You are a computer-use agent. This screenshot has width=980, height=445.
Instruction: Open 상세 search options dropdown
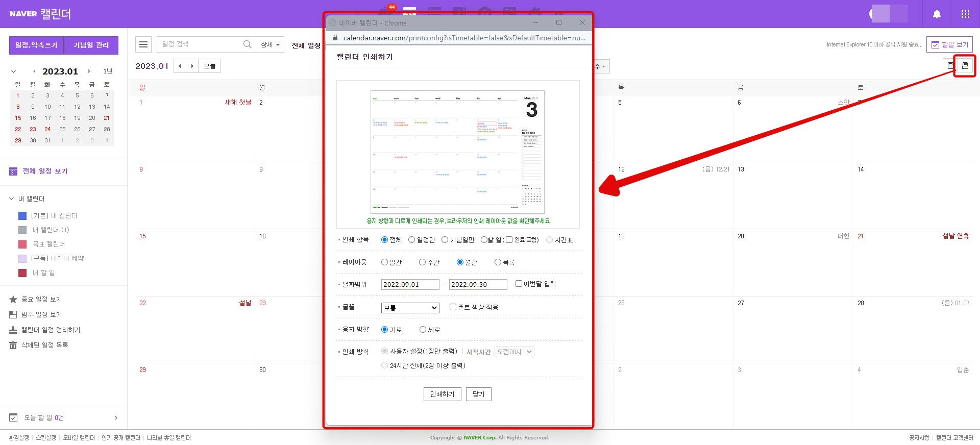[270, 45]
